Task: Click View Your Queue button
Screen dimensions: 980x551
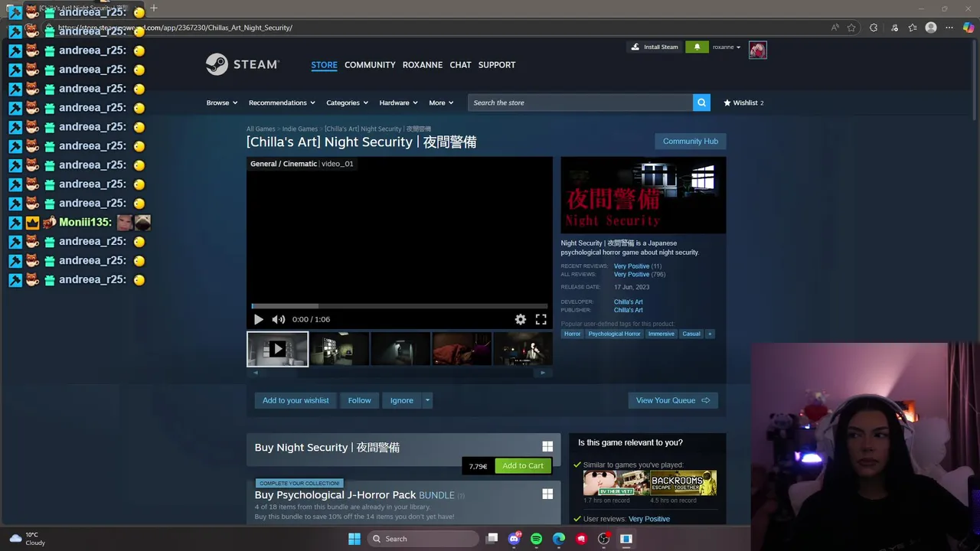Action: tap(673, 400)
